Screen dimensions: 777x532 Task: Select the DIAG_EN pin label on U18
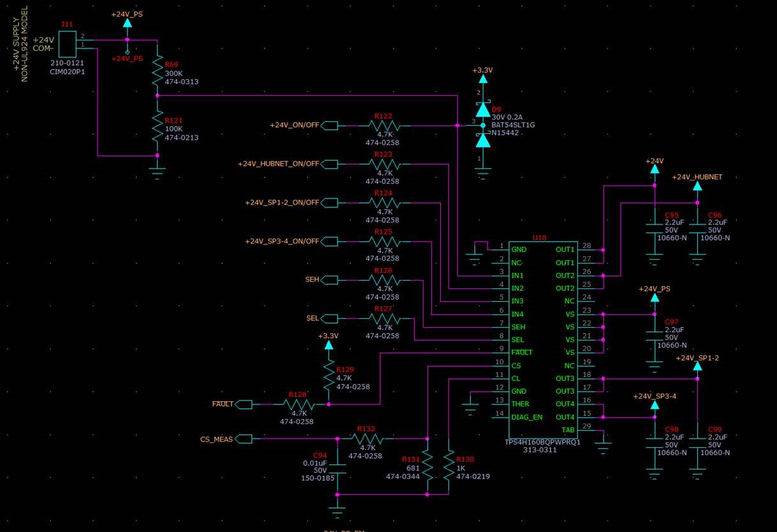pyautogui.click(x=527, y=417)
